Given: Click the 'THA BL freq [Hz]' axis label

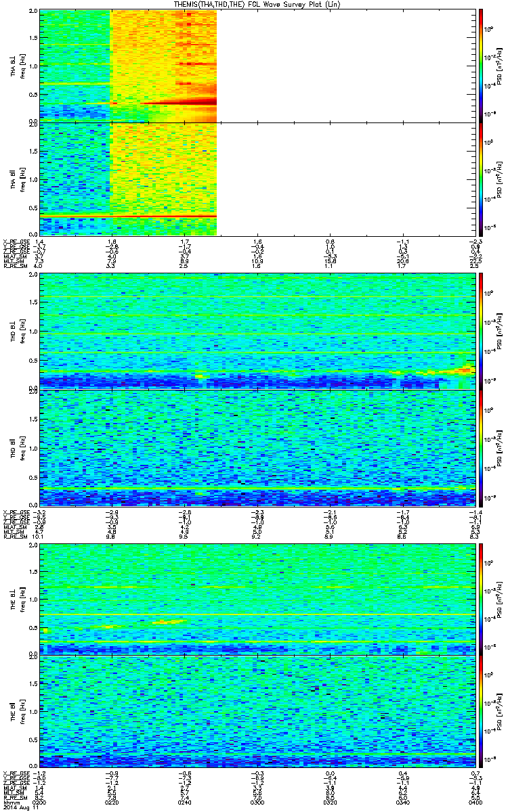Looking at the screenshot, I should point(17,66).
